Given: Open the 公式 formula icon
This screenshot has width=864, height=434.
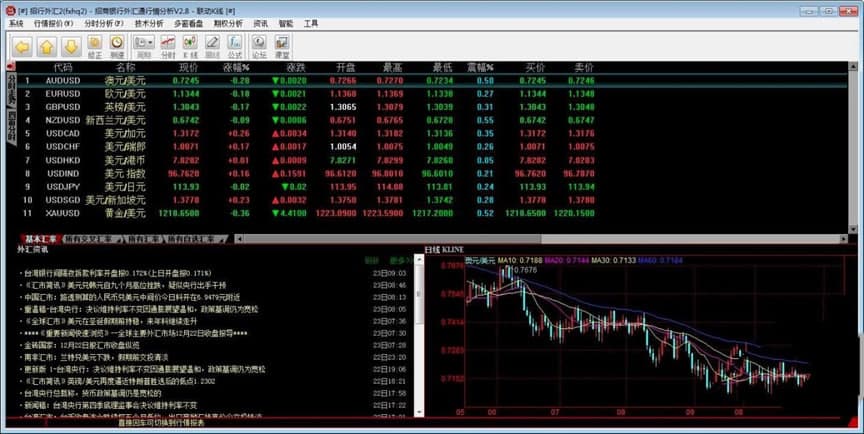Looking at the screenshot, I should [x=235, y=47].
